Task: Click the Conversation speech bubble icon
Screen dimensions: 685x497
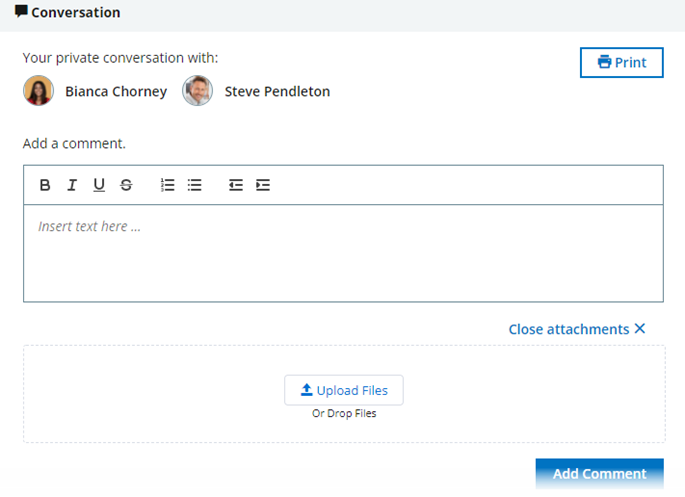Action: point(21,12)
